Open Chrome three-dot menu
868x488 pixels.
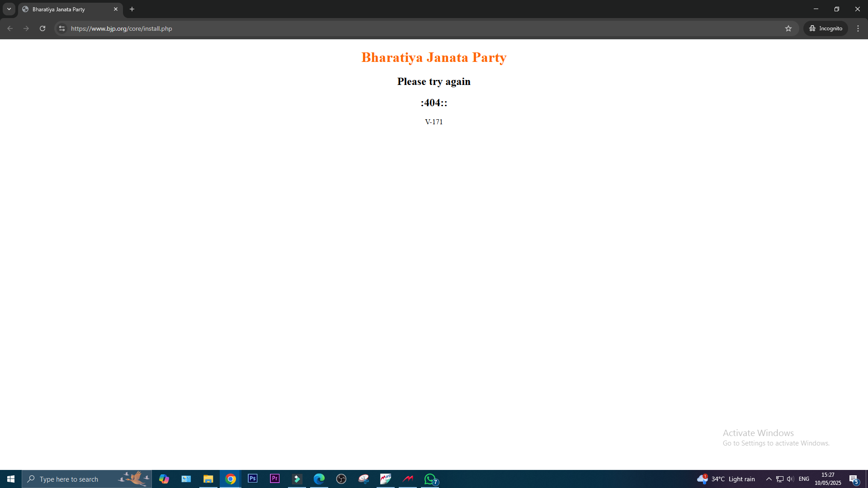(x=858, y=28)
